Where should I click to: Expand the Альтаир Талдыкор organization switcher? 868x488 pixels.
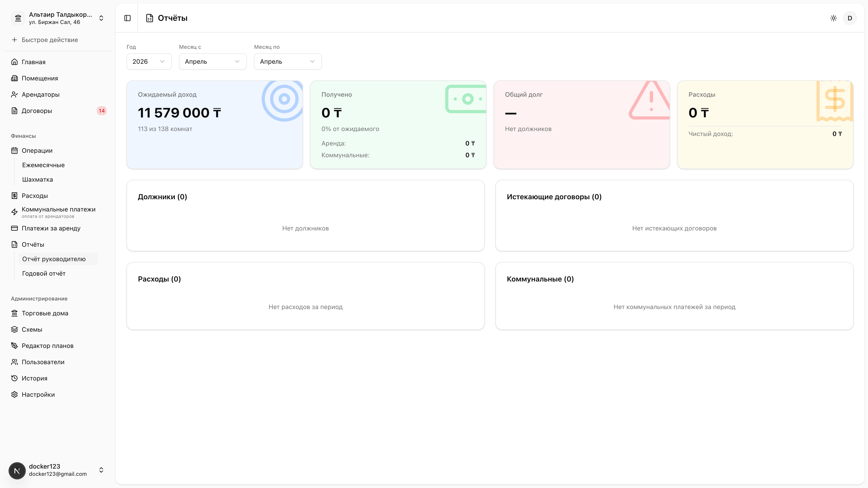[101, 18]
